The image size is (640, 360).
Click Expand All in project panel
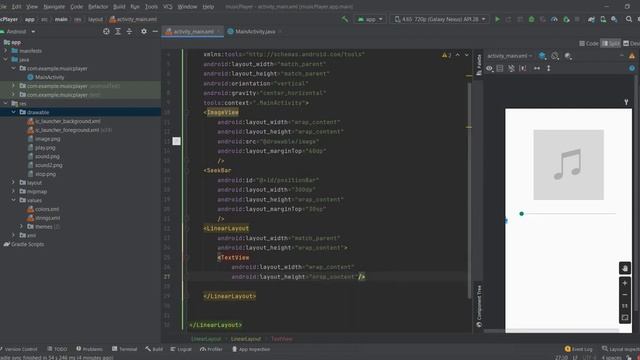[x=118, y=31]
